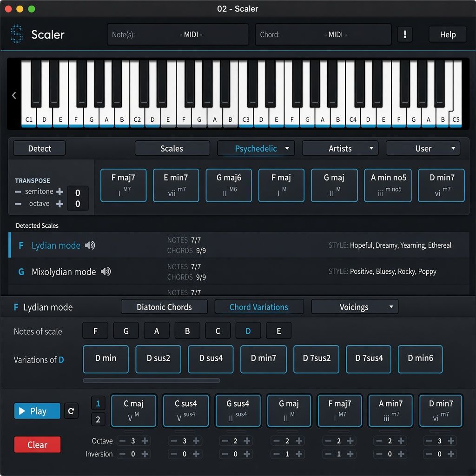Select scale note D

click(248, 331)
